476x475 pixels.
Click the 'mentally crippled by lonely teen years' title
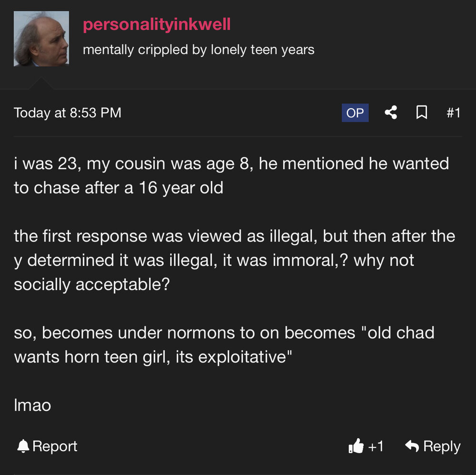[x=198, y=50]
